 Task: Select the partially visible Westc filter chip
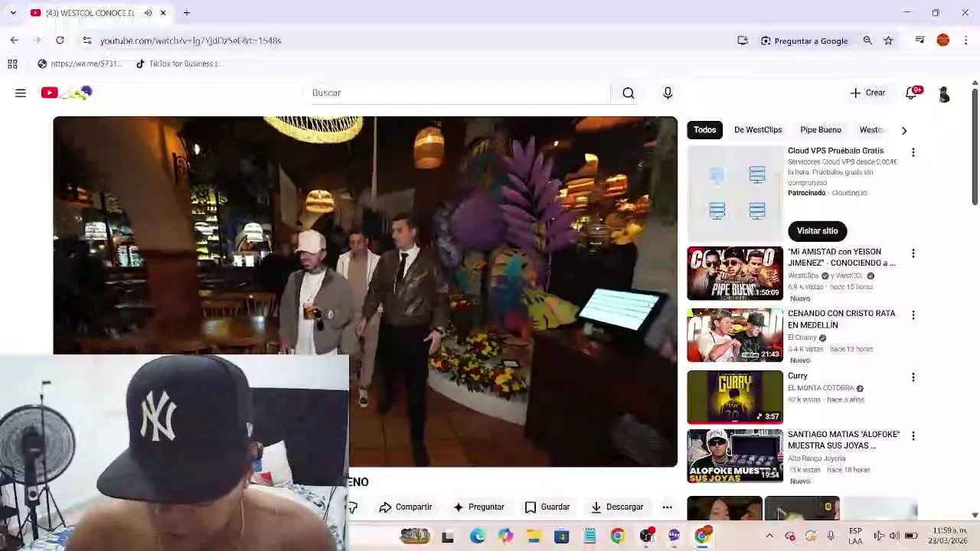[872, 130]
